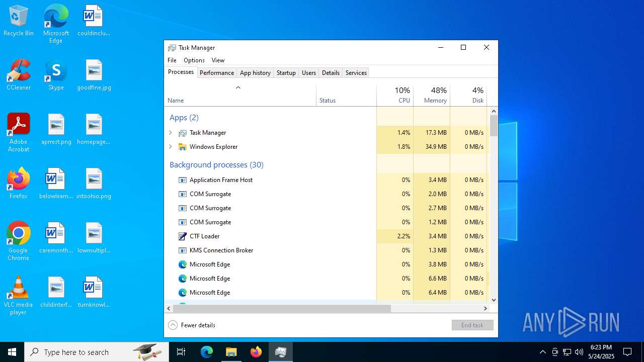Screen dimensions: 644x362
Task: Click Task Manager taskbar button
Action: (281, 352)
